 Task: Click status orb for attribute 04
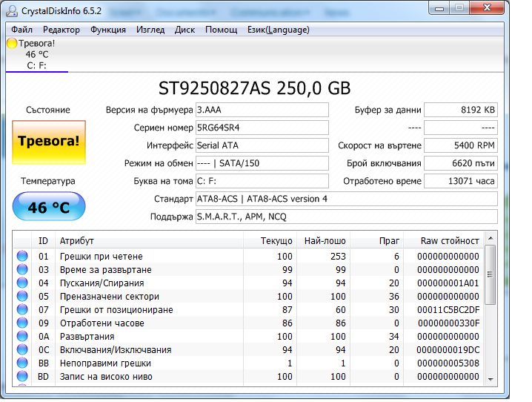pyautogui.click(x=22, y=283)
